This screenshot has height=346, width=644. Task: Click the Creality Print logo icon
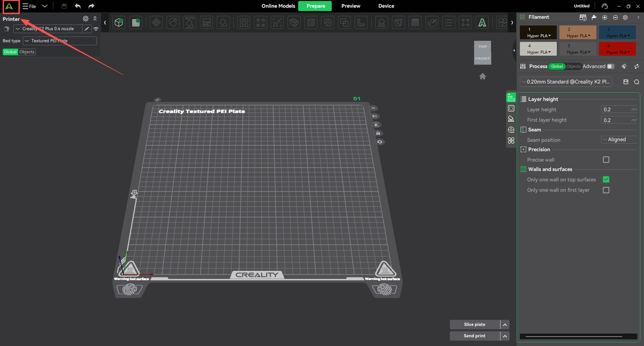[x=10, y=7]
